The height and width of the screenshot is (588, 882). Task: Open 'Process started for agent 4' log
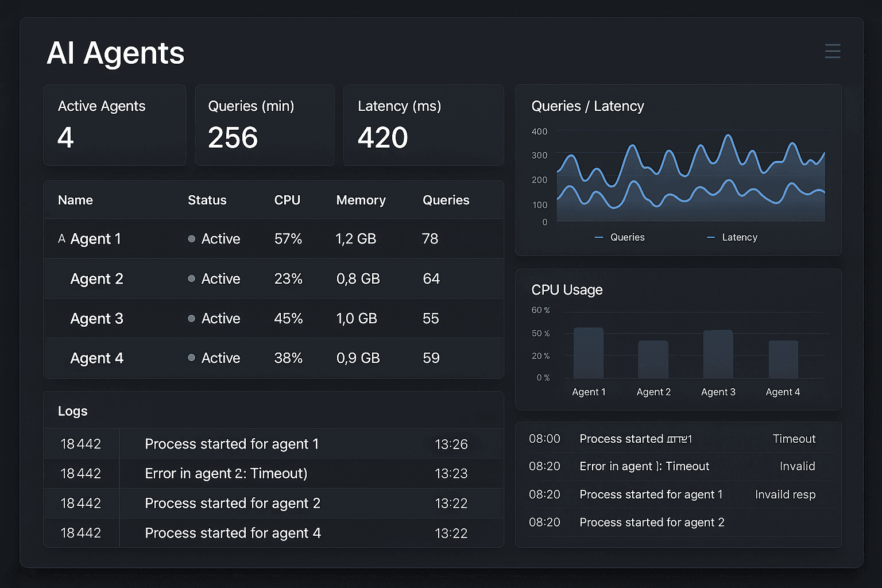point(233,533)
